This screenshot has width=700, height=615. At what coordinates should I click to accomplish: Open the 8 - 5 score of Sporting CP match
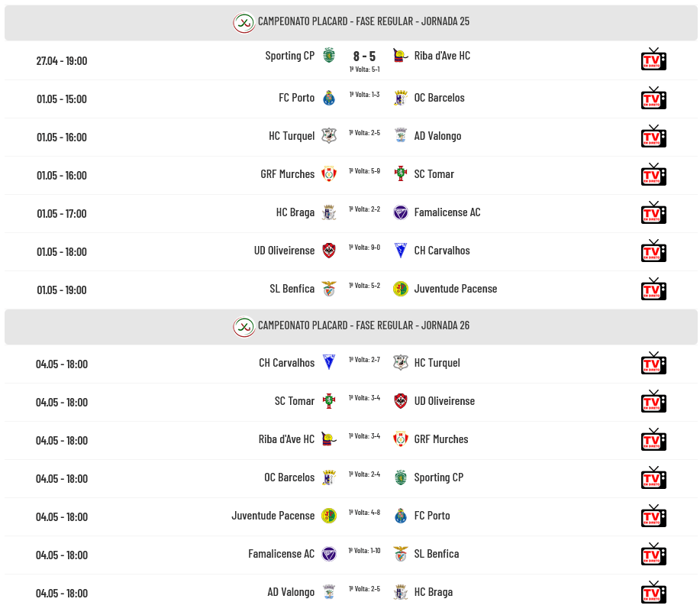pyautogui.click(x=364, y=57)
